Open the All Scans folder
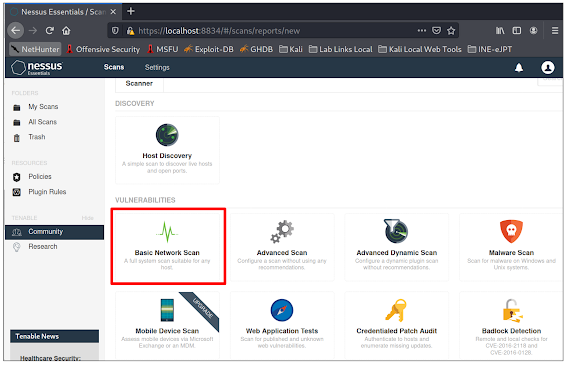This screenshot has height=365, width=568. click(x=42, y=122)
